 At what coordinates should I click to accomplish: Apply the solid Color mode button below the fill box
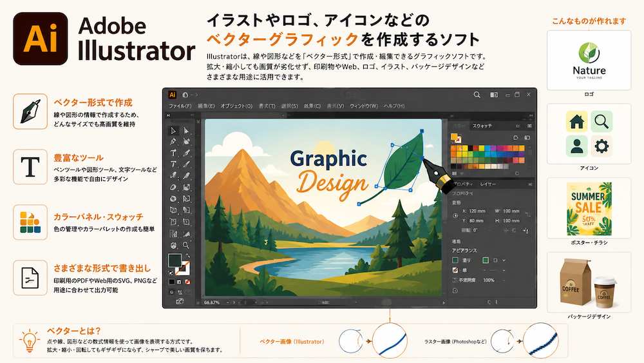point(172,282)
